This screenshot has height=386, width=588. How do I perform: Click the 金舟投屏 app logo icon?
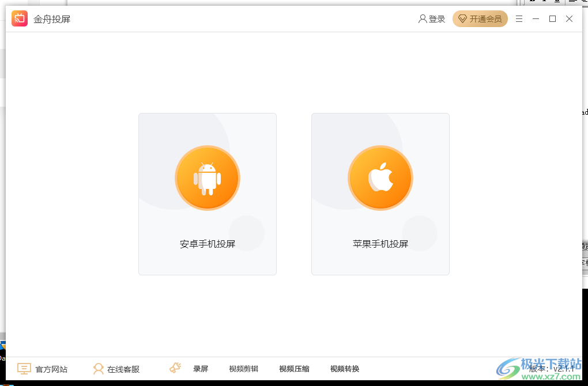[20, 18]
